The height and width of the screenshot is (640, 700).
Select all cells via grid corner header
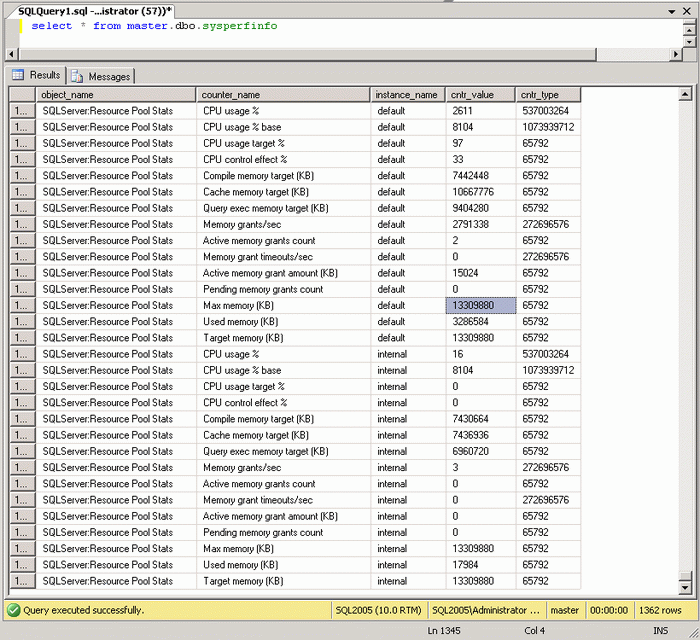22,95
